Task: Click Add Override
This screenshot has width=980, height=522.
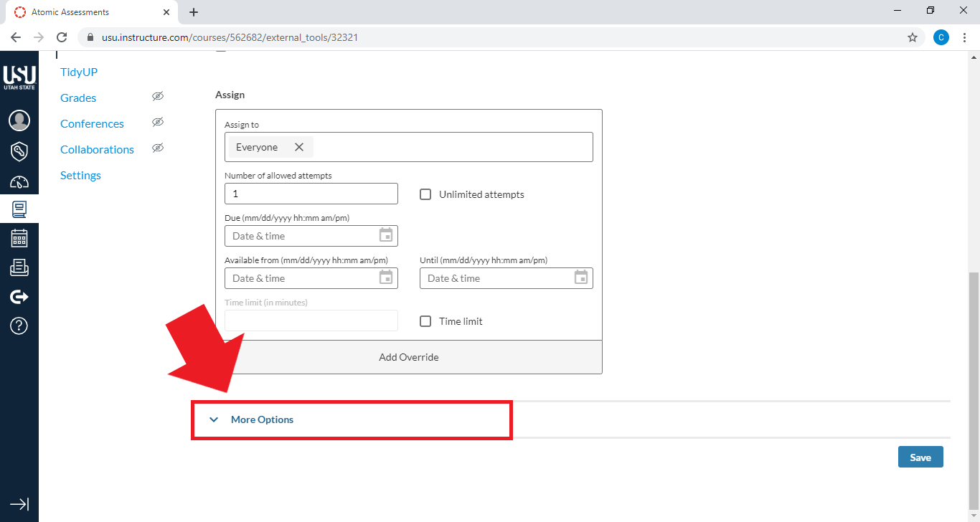Action: pos(408,356)
